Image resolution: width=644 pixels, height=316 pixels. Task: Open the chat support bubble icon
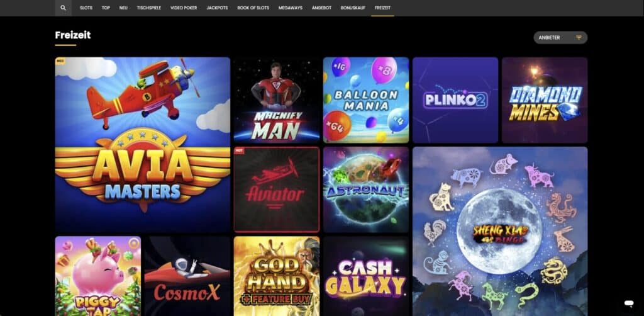click(628, 303)
